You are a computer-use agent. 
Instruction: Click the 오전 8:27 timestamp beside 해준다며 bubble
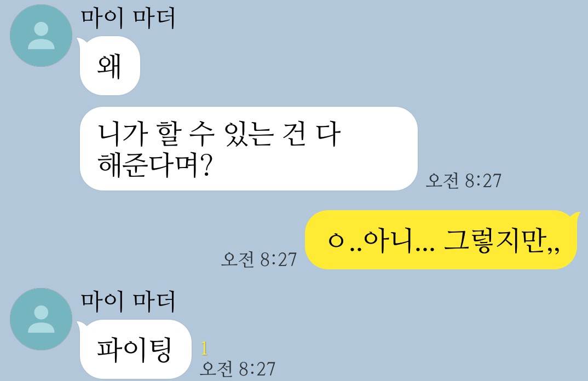click(x=464, y=181)
